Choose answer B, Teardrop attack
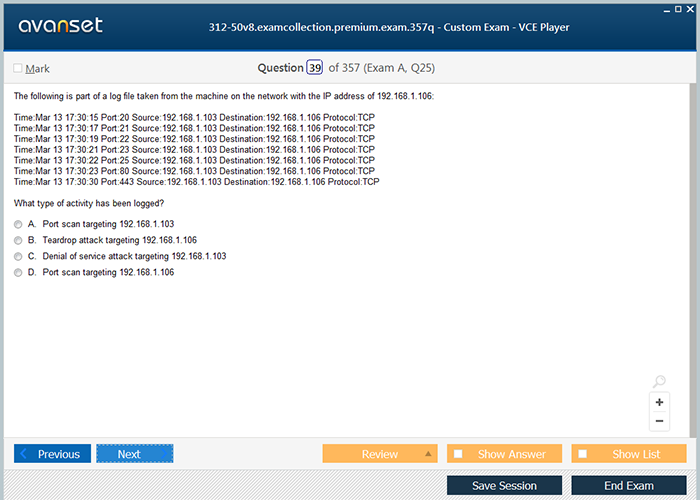The image size is (700, 500). click(x=18, y=240)
